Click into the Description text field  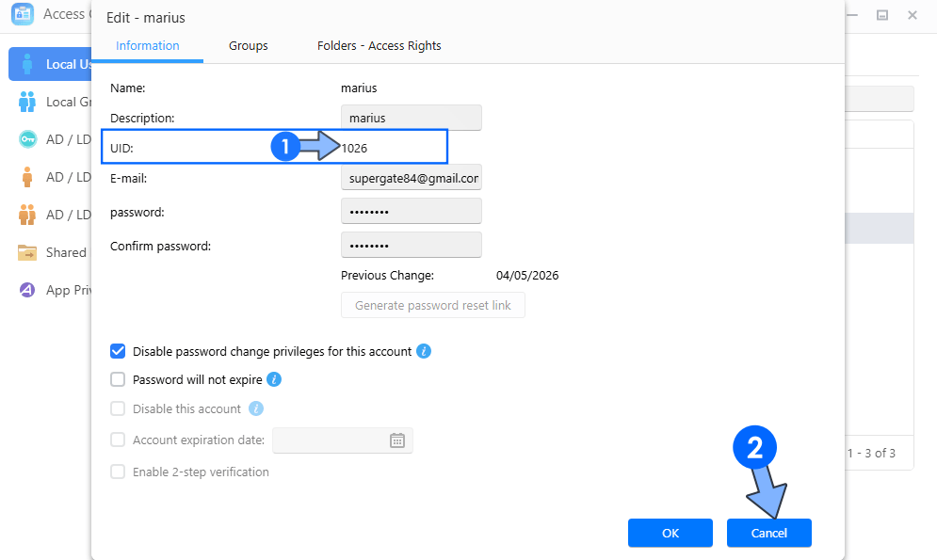pyautogui.click(x=411, y=118)
